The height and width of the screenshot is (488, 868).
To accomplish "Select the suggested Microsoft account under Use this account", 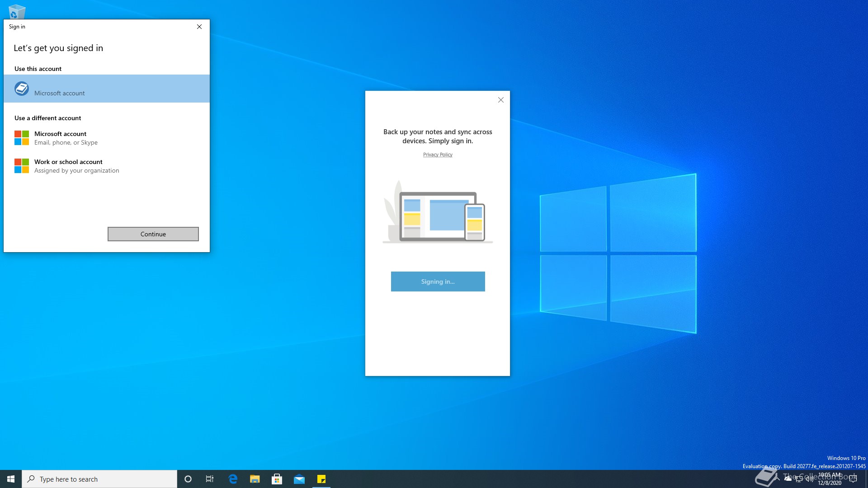I will click(107, 89).
